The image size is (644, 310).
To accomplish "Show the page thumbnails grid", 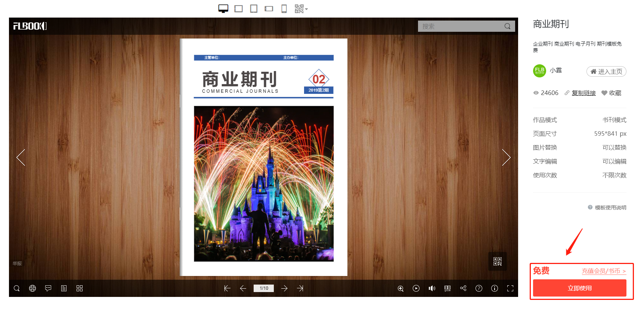I will (x=80, y=288).
